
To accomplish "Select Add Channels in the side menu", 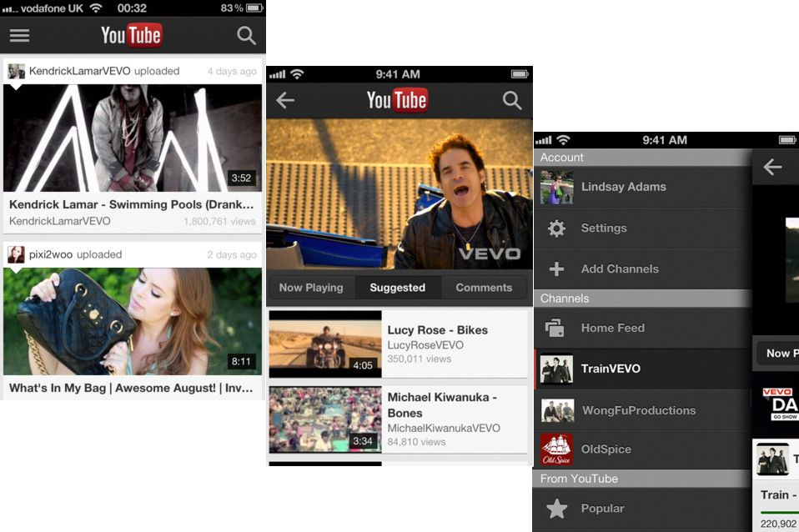I will 642,269.
